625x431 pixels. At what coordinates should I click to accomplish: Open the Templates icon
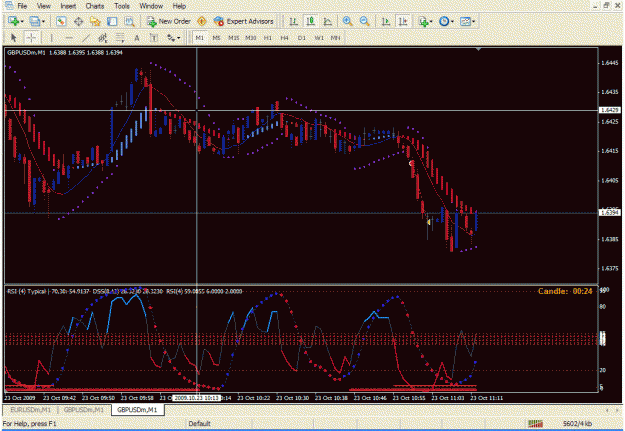tap(465, 21)
